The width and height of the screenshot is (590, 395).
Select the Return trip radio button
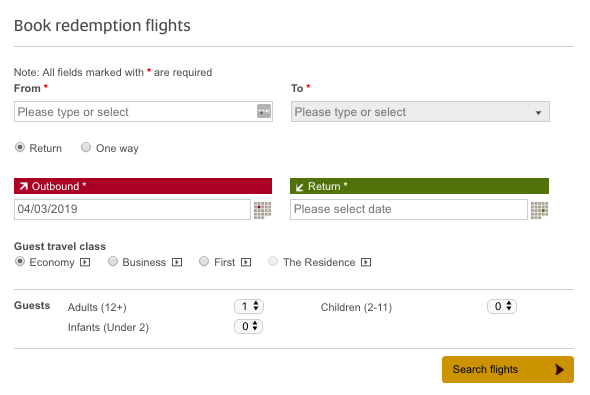20,147
